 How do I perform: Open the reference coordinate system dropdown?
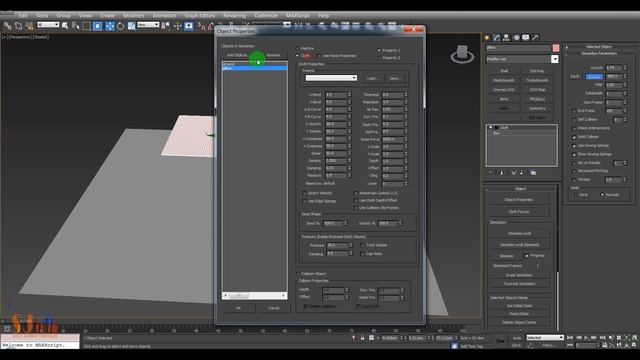coord(148,25)
